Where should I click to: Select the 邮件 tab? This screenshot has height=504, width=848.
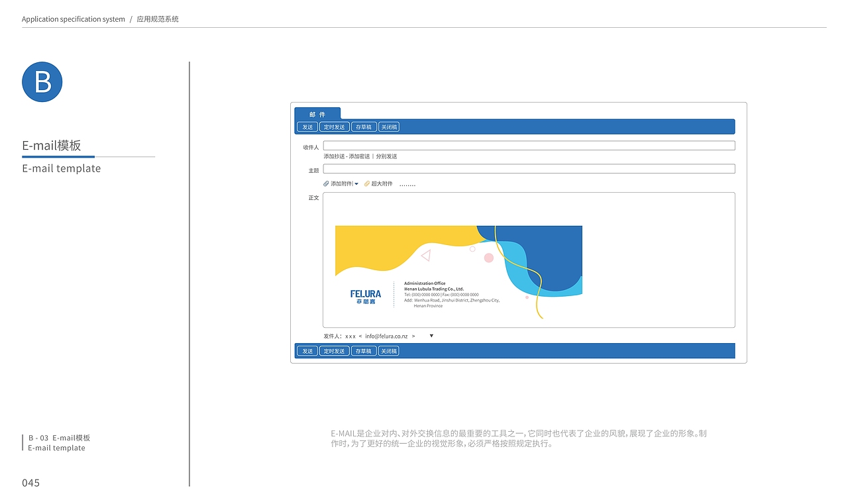(317, 114)
